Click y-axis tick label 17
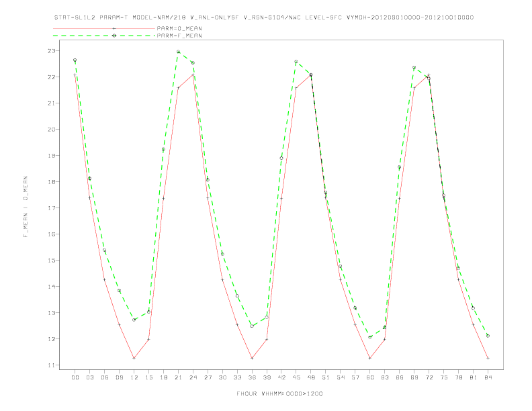This screenshot has width=532, height=411. tap(51, 208)
